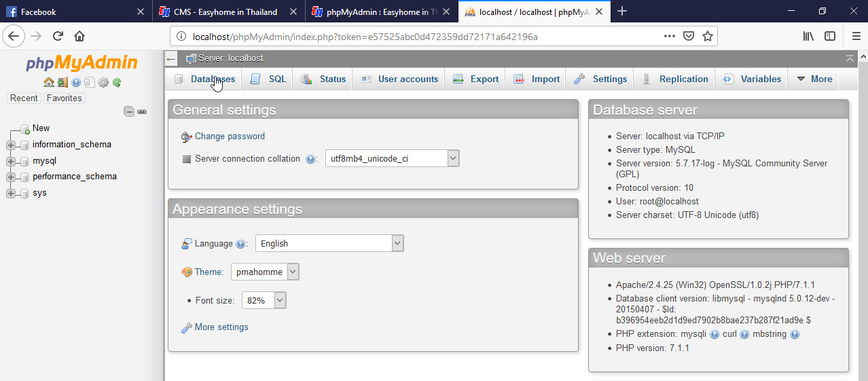The width and height of the screenshot is (868, 381).
Task: Open the Settings tab
Action: click(600, 79)
